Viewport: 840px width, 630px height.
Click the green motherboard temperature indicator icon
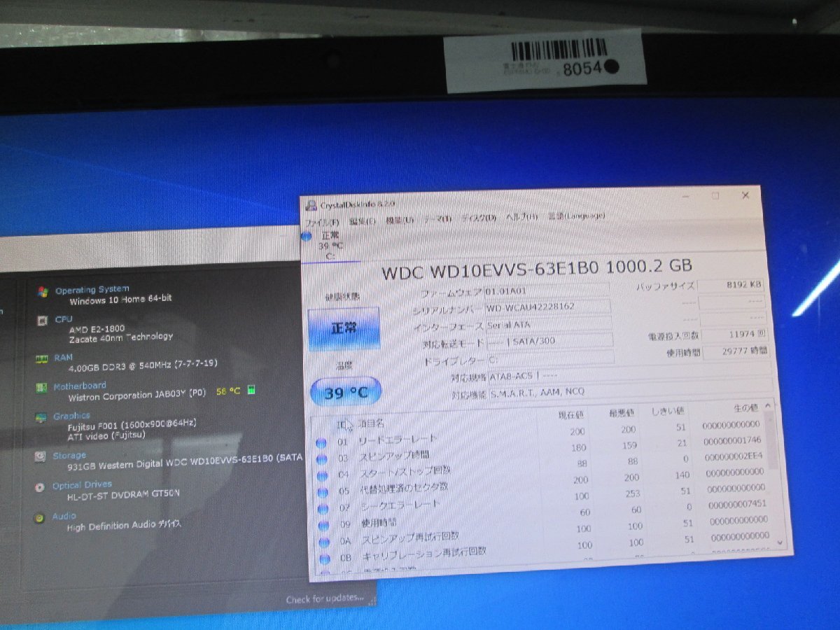pos(251,391)
